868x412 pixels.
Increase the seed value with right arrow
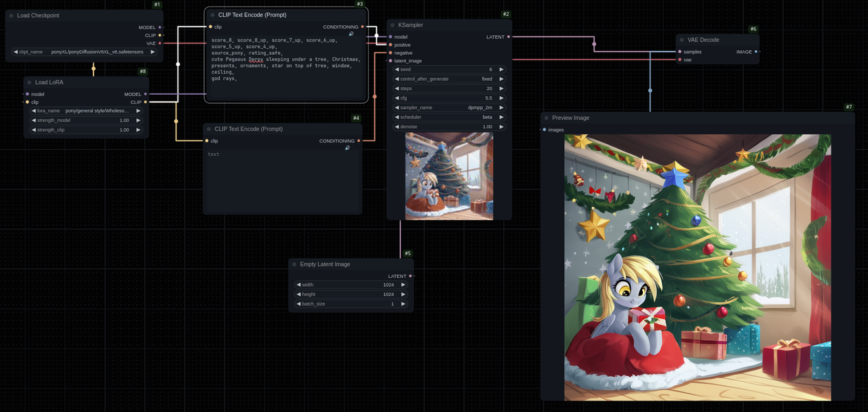[501, 69]
